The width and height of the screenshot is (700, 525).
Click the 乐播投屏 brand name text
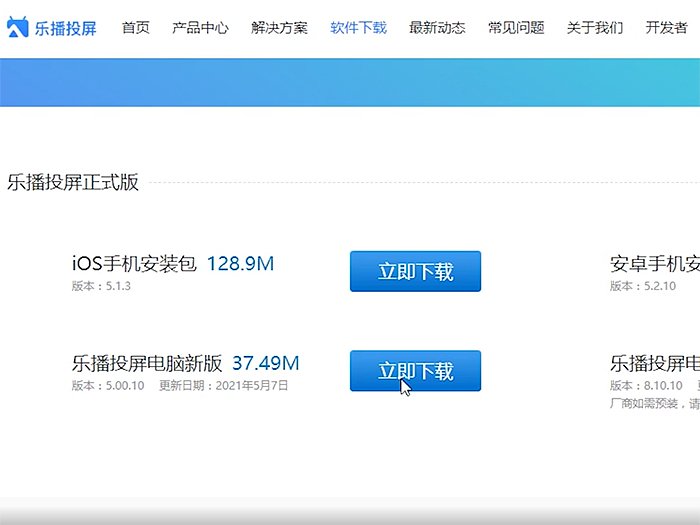point(66,28)
